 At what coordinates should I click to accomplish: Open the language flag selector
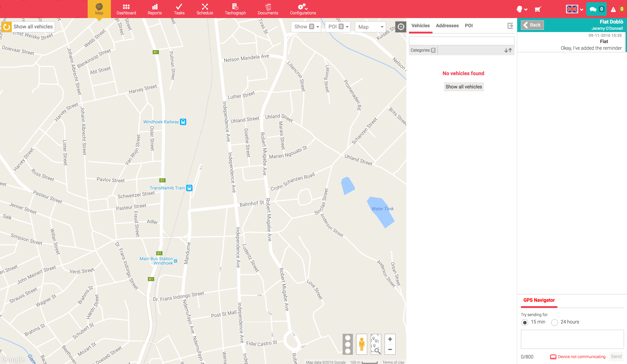click(x=574, y=9)
